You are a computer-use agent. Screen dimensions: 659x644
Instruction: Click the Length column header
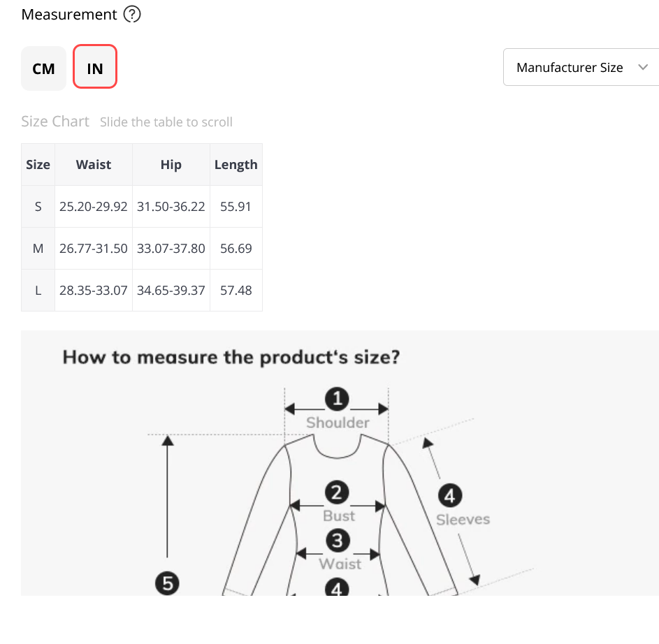[x=236, y=164]
